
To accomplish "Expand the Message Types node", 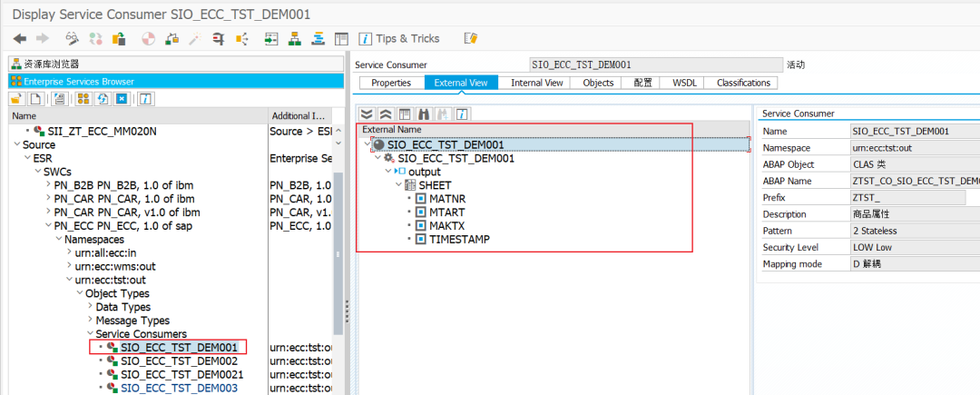I will tap(90, 321).
